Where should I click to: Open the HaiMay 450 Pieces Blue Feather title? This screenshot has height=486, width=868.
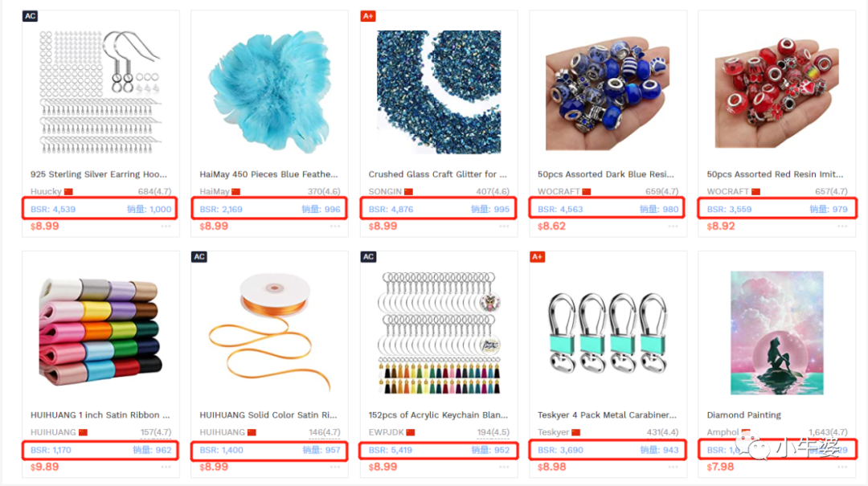coord(268,174)
